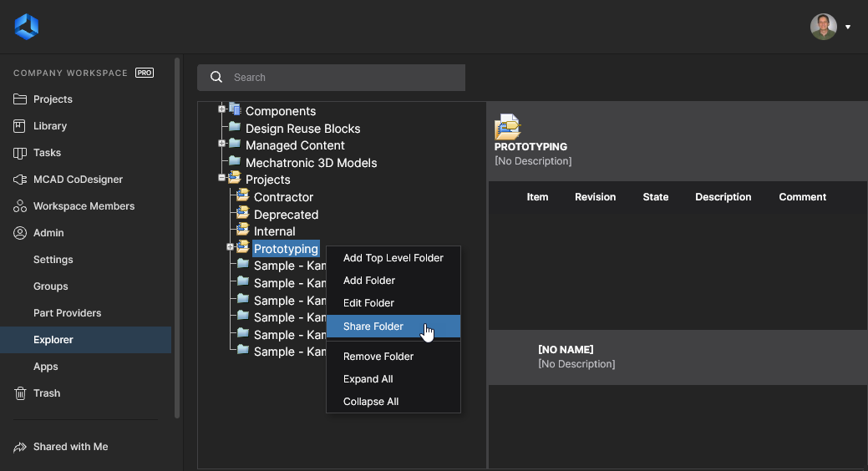The height and width of the screenshot is (471, 868).
Task: Open Part Providers admin page
Action: pos(67,312)
